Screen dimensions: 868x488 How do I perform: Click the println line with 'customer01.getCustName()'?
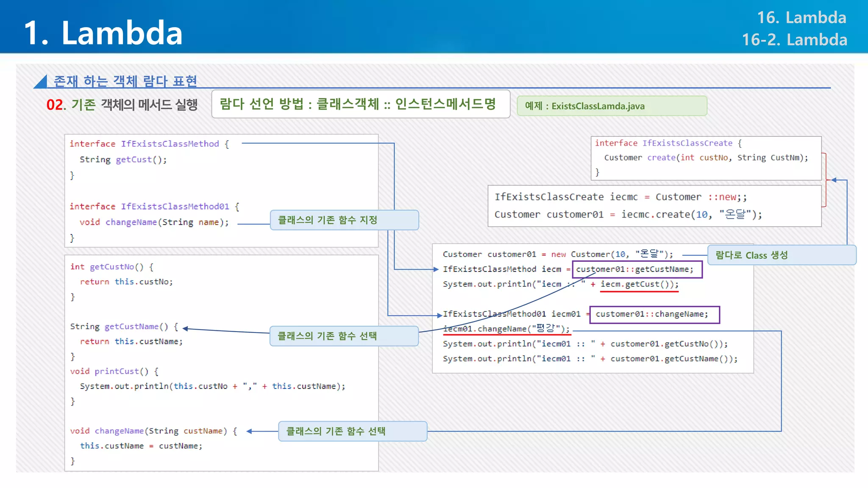tap(590, 359)
